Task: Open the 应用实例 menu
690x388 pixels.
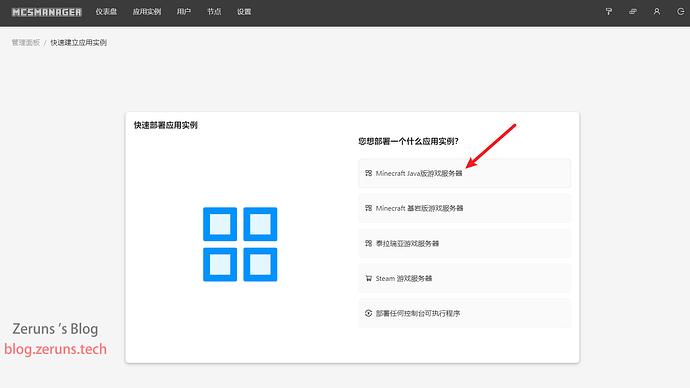Action: (147, 12)
